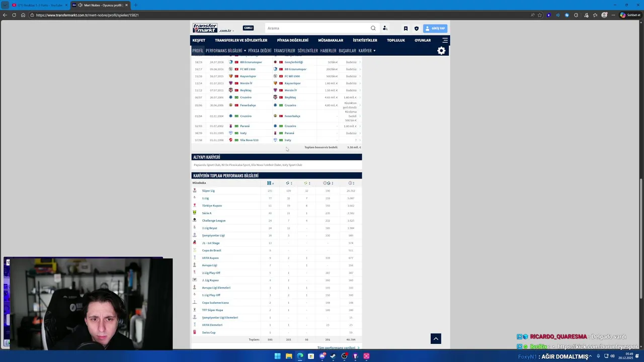
Task: Click the shield icon in header
Action: coord(416,29)
